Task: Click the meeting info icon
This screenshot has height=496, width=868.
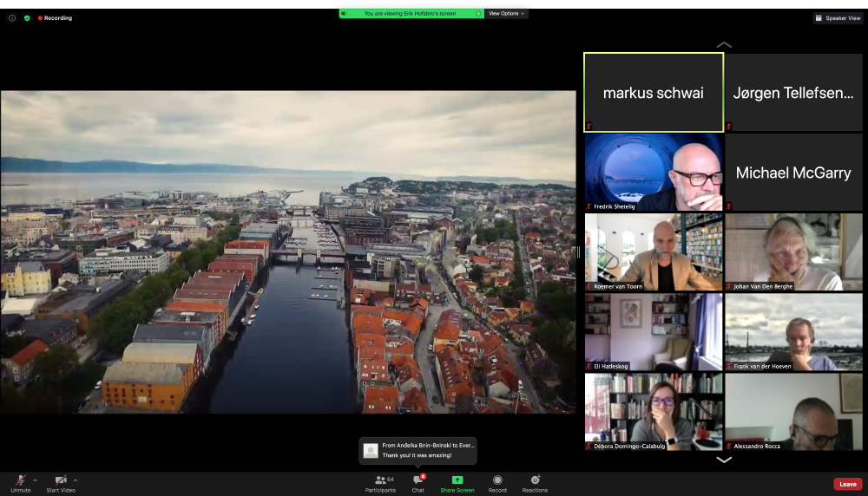Action: point(12,17)
